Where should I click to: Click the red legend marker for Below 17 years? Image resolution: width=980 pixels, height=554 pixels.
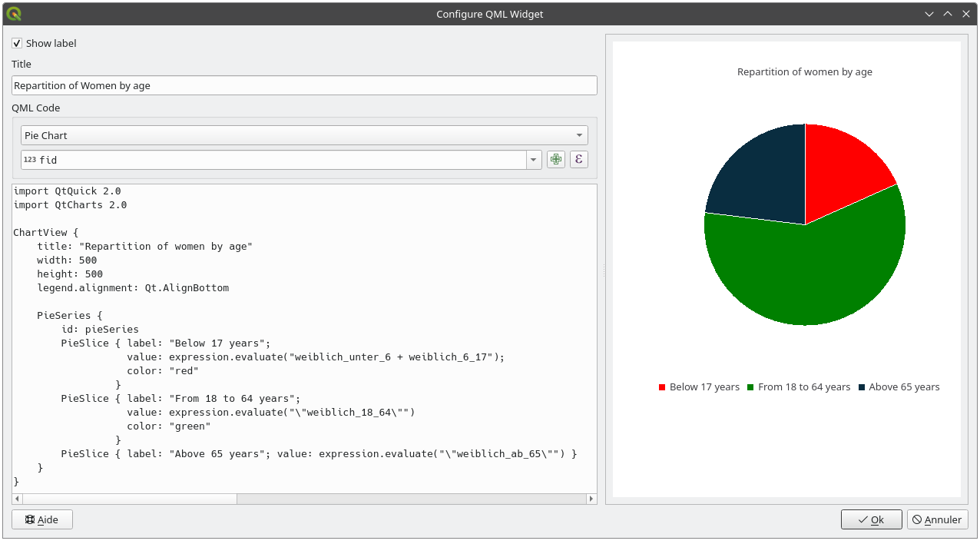pyautogui.click(x=662, y=387)
